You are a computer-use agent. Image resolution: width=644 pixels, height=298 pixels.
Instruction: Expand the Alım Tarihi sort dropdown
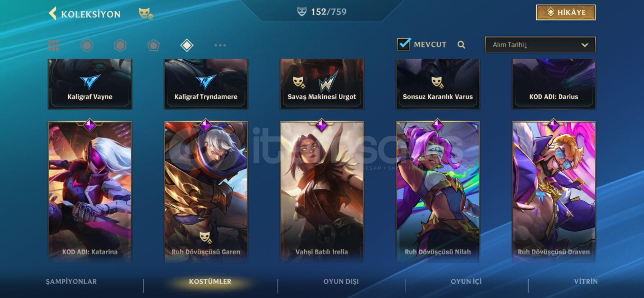540,45
